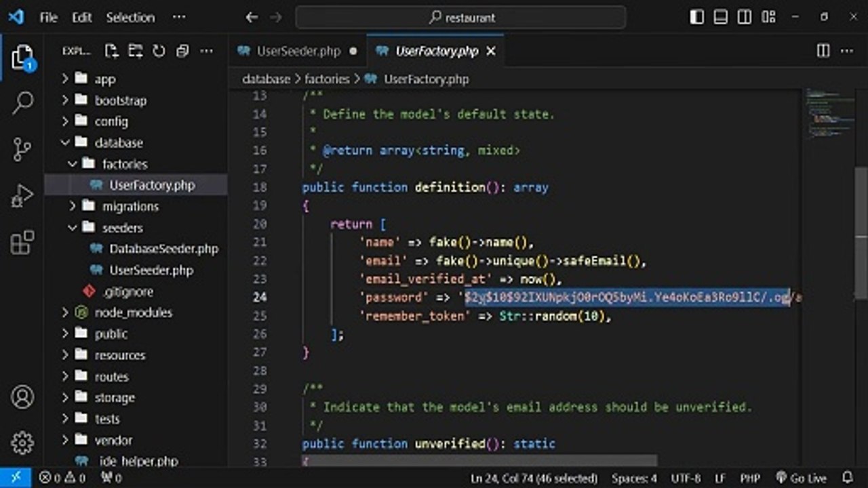868x488 pixels.
Task: Click the New File icon in Explorer
Action: click(111, 51)
